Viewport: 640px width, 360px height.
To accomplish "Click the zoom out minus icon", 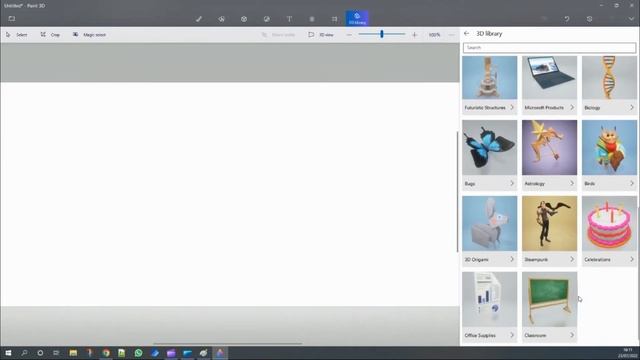I will coord(349,35).
